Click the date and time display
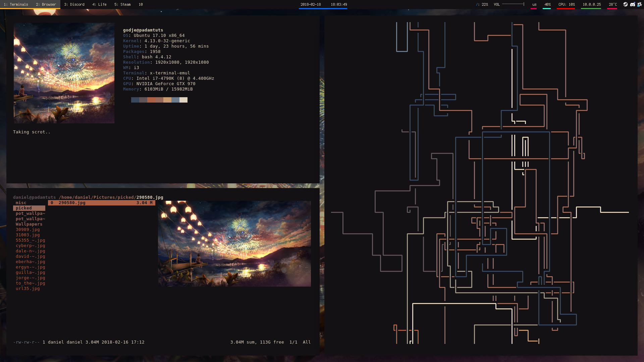Image resolution: width=644 pixels, height=362 pixels. point(323,4)
